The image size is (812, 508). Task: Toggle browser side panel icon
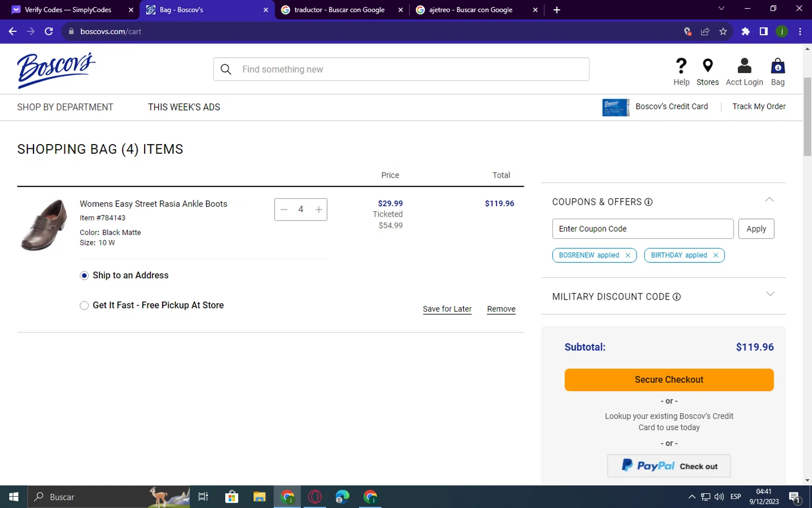click(x=763, y=31)
